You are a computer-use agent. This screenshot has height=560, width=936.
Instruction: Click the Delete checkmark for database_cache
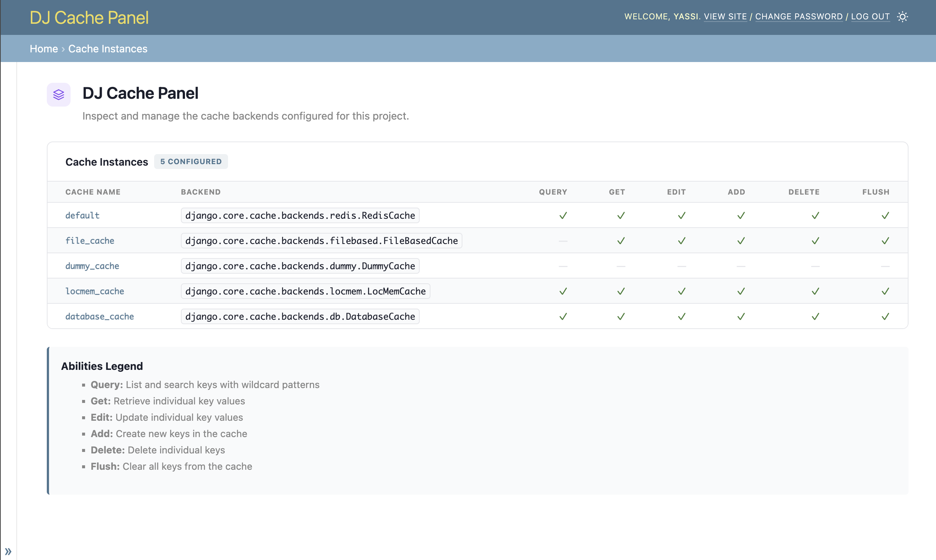tap(815, 317)
